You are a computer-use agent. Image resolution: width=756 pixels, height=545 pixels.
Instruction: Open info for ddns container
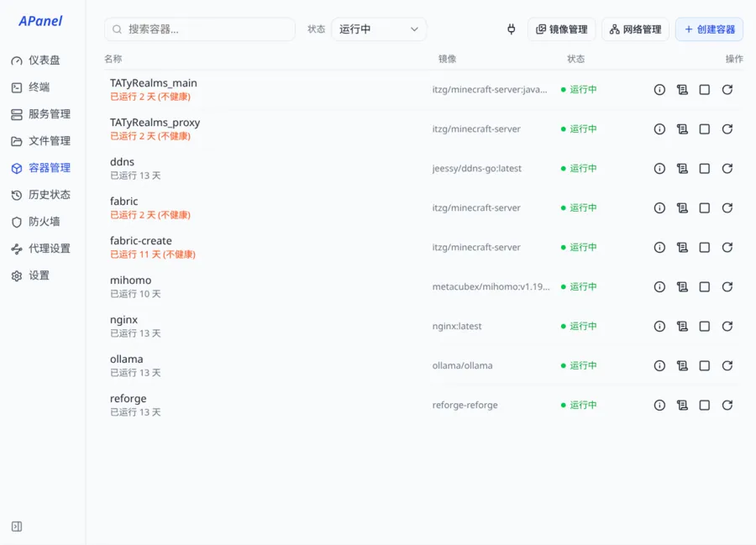[659, 169]
